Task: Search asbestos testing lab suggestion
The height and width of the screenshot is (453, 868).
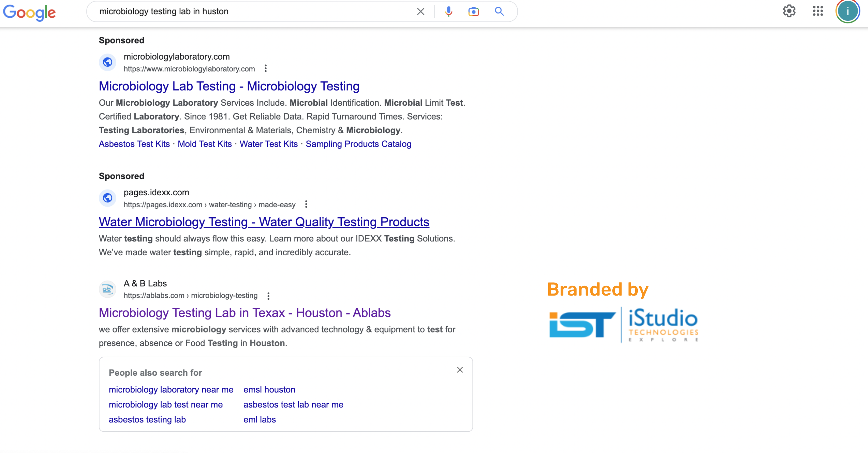Action: 147,420
